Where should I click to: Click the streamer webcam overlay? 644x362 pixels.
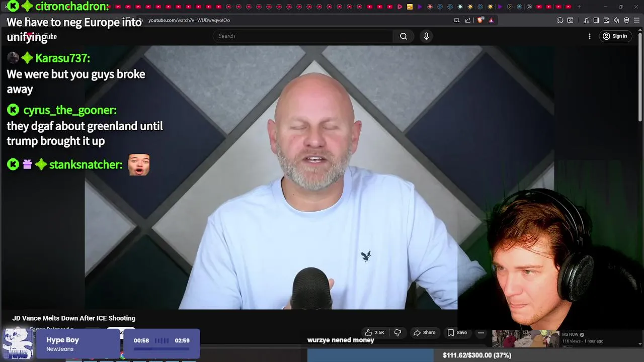point(550,259)
